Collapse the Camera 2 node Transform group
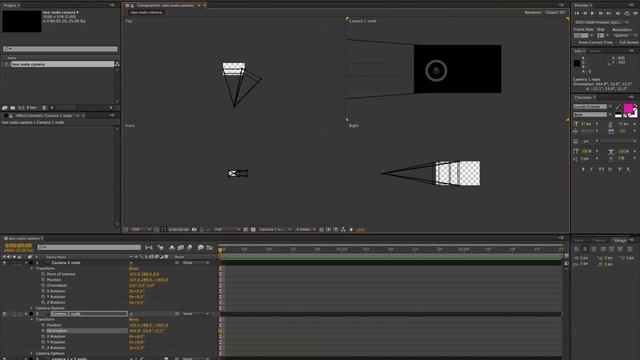The height and width of the screenshot is (360, 640). click(x=32, y=269)
